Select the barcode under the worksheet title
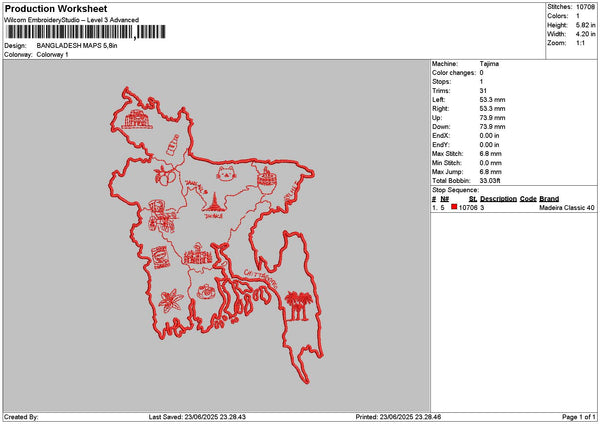 click(x=86, y=32)
